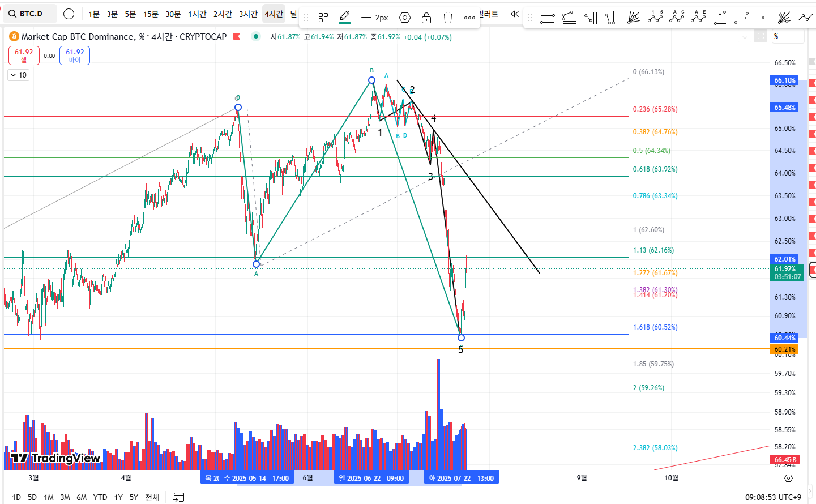The width and height of the screenshot is (816, 504).
Task: Toggle the auto-fit scale button
Action: pos(761,36)
